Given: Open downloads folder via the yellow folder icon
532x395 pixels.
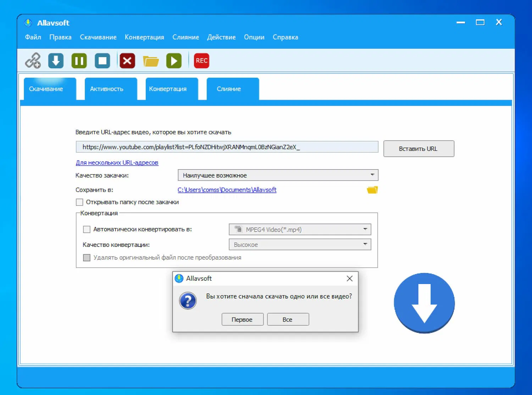Looking at the screenshot, I should pos(151,61).
